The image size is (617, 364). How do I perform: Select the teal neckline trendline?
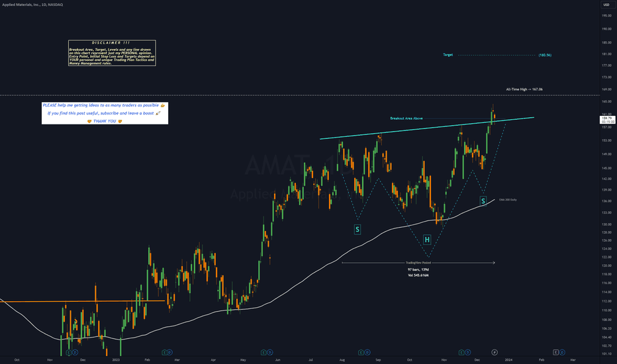point(427,128)
